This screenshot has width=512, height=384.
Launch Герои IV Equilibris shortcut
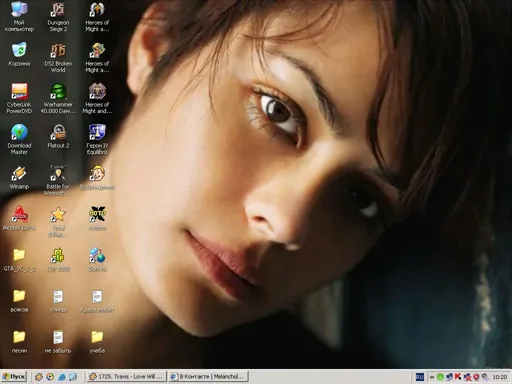click(97, 139)
